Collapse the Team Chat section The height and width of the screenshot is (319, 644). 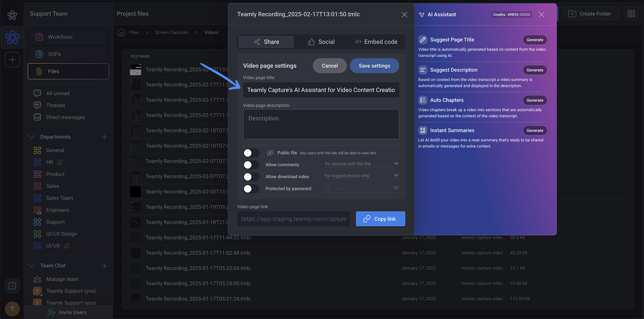tap(31, 266)
